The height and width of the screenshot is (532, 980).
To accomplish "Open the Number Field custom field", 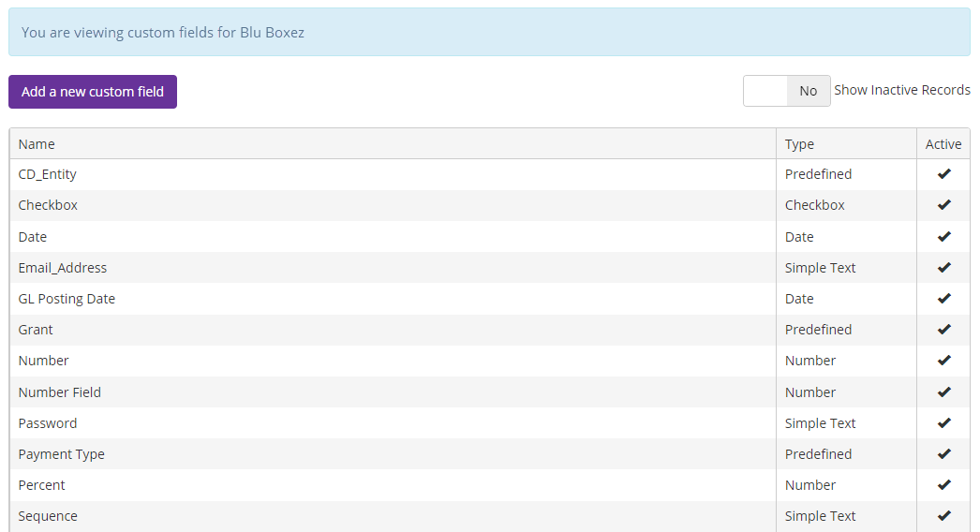I will tap(59, 392).
